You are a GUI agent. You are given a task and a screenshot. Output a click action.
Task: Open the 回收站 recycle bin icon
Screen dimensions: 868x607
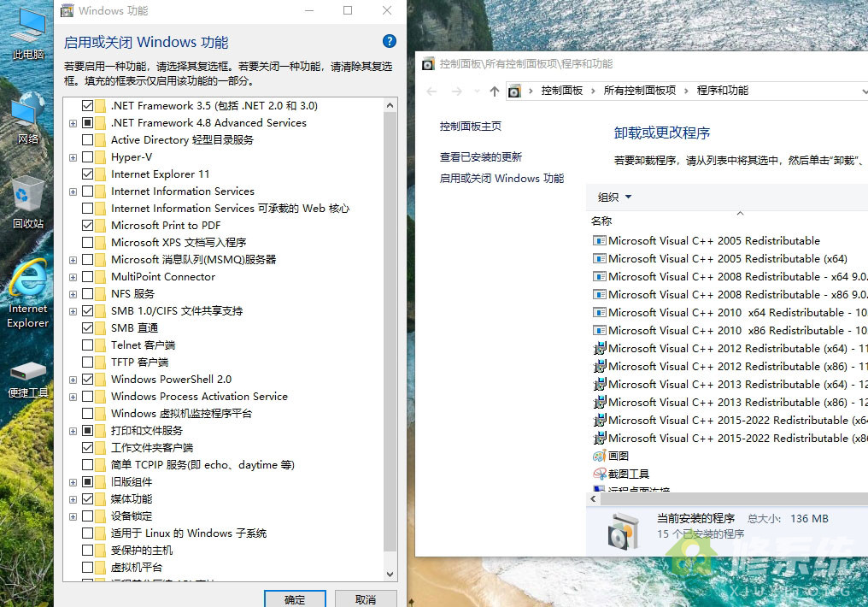pos(27,202)
